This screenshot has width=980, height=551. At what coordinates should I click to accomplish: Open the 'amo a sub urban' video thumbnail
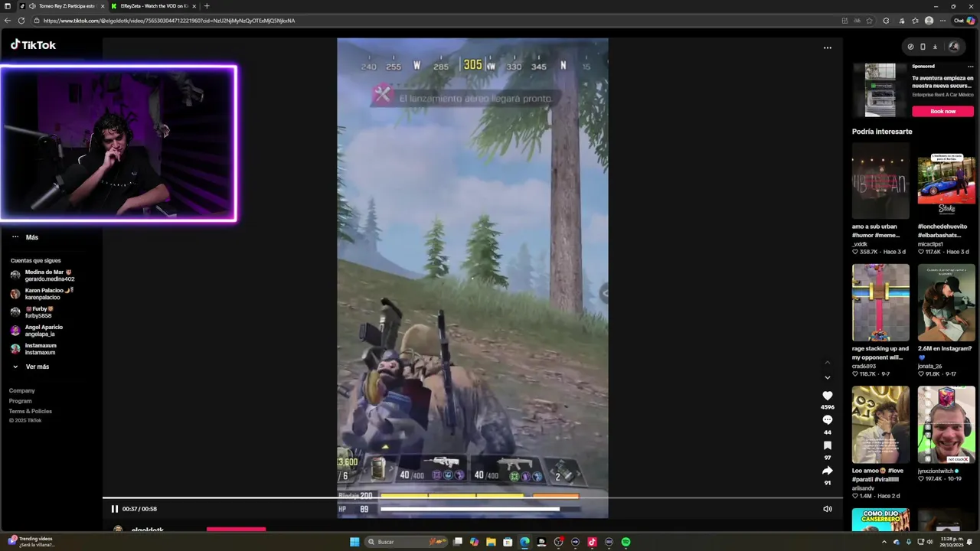(880, 181)
